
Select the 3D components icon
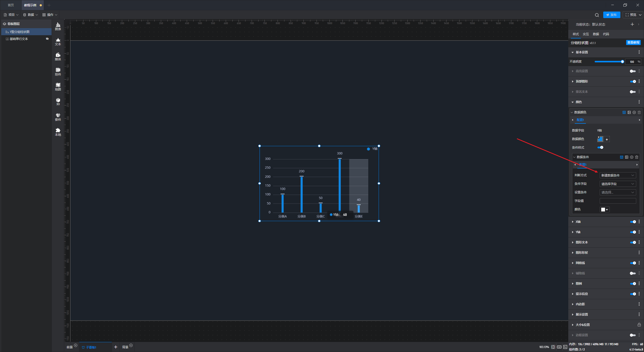[x=58, y=102]
